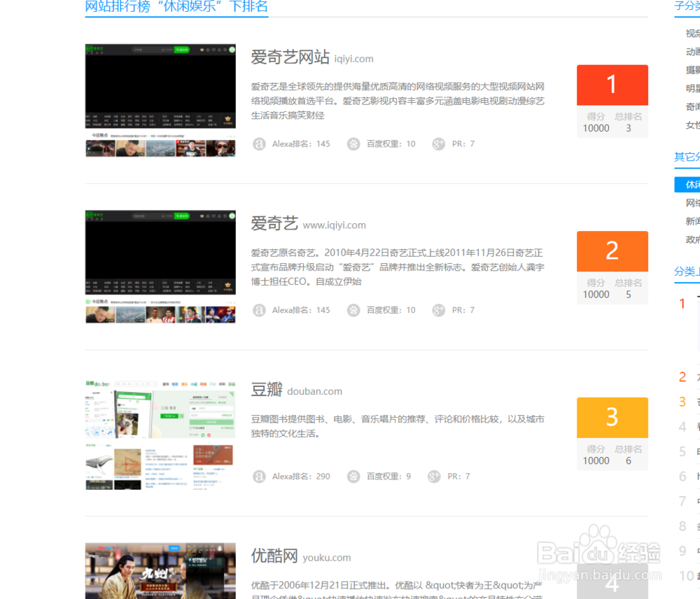Click the Baidu paw icon in 豆瓣 row
The image size is (700, 599).
353,477
